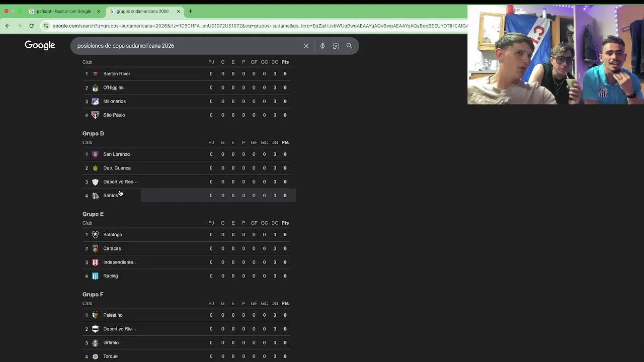Image resolution: width=644 pixels, height=362 pixels.
Task: Select the Santos team name
Action: 110,196
